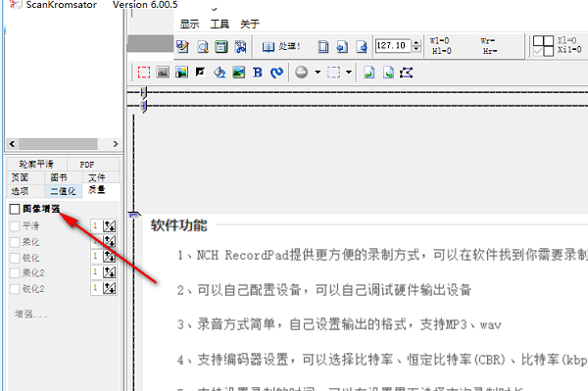
Task: Click the horizontal scrollbar thumb in left panel
Action: pyautogui.click(x=58, y=144)
